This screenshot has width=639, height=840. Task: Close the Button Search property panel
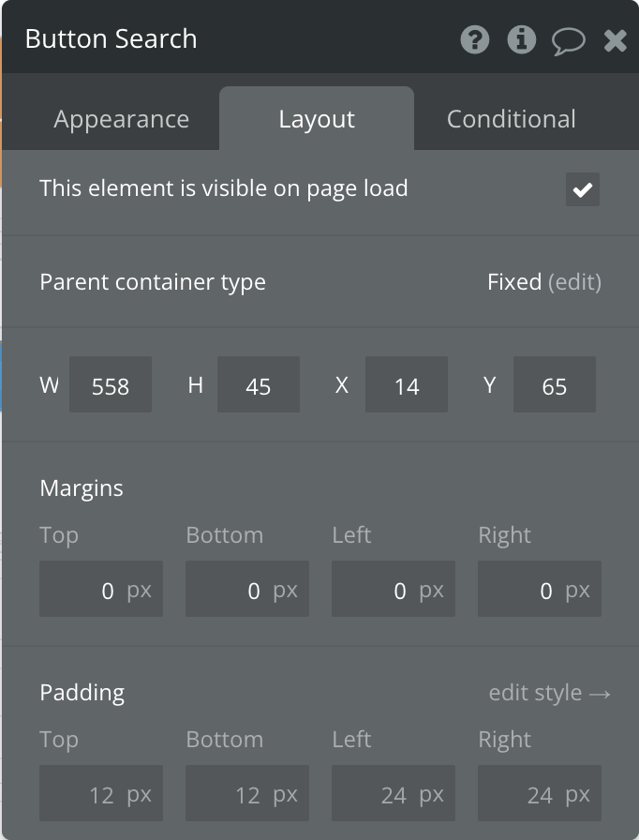point(615,40)
